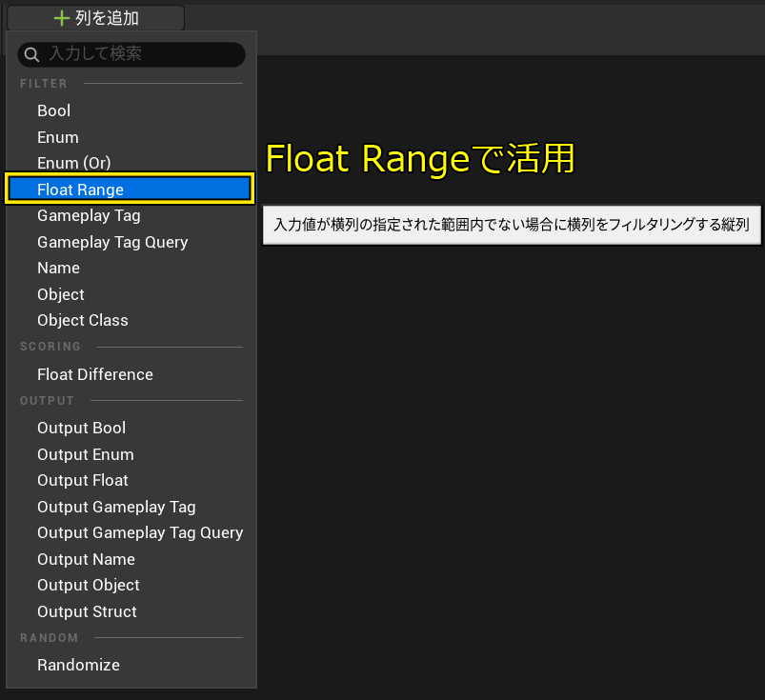Select the highlighted Float Range entry
Screen dimensions: 765x700
tap(130, 189)
